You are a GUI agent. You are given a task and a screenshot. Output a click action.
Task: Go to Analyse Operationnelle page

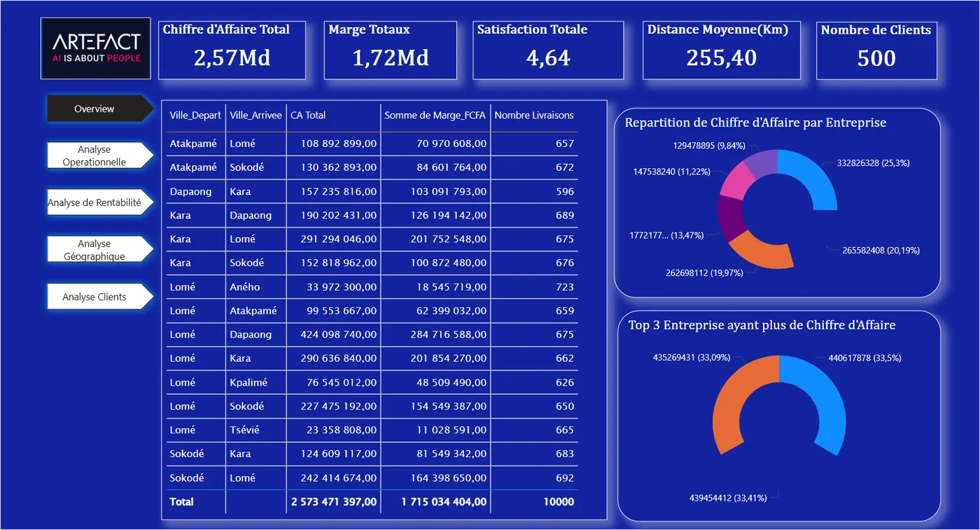point(94,155)
